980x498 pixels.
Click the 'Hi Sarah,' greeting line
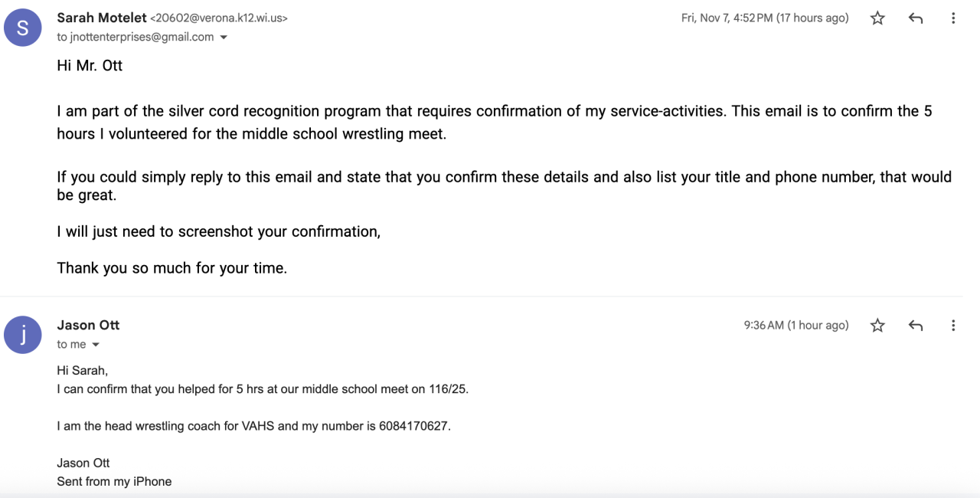click(x=82, y=370)
